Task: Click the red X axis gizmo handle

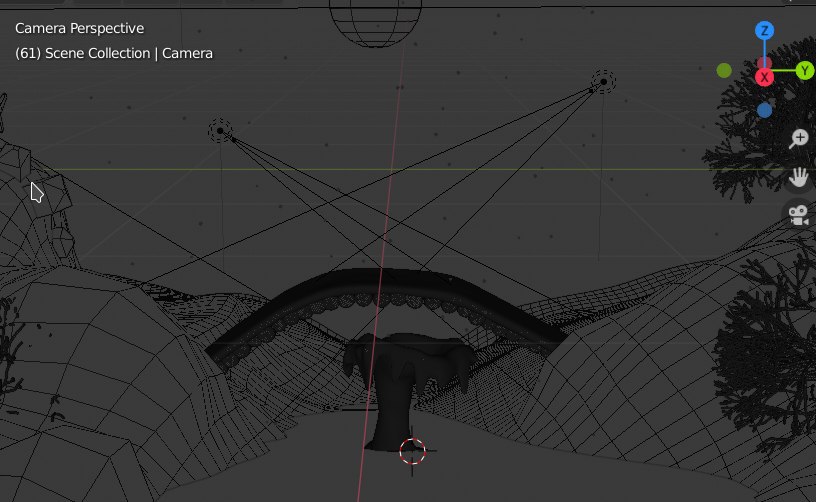Action: point(764,78)
